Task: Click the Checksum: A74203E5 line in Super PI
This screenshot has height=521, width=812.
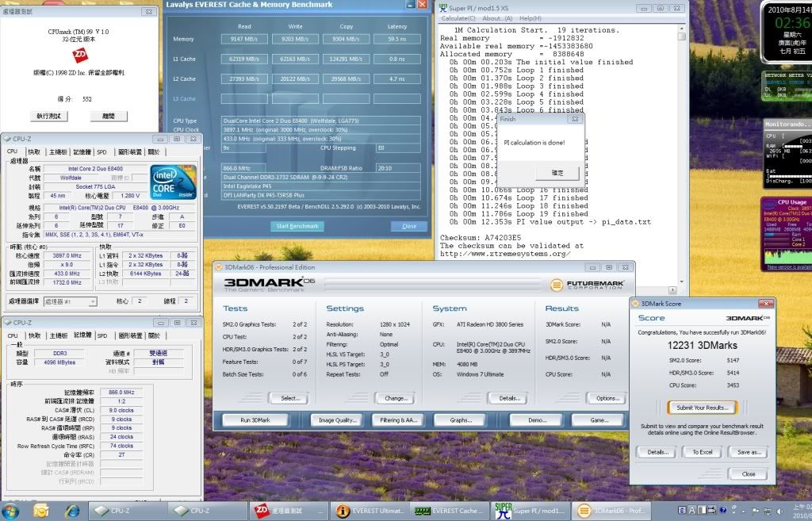Action: point(481,238)
